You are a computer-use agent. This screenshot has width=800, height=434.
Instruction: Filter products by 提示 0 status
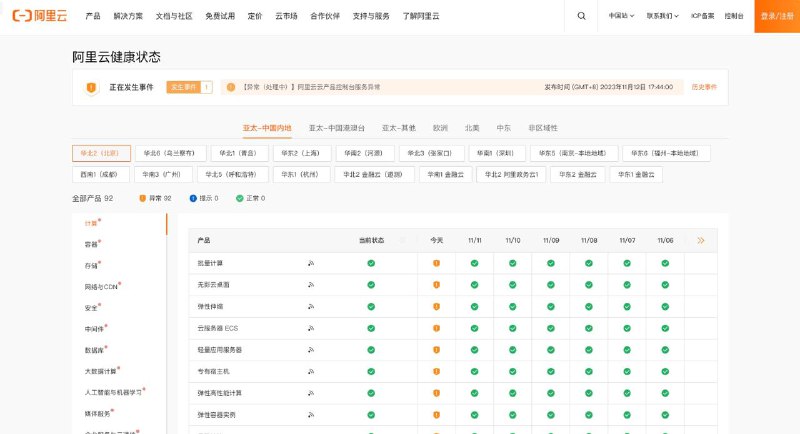(x=206, y=198)
